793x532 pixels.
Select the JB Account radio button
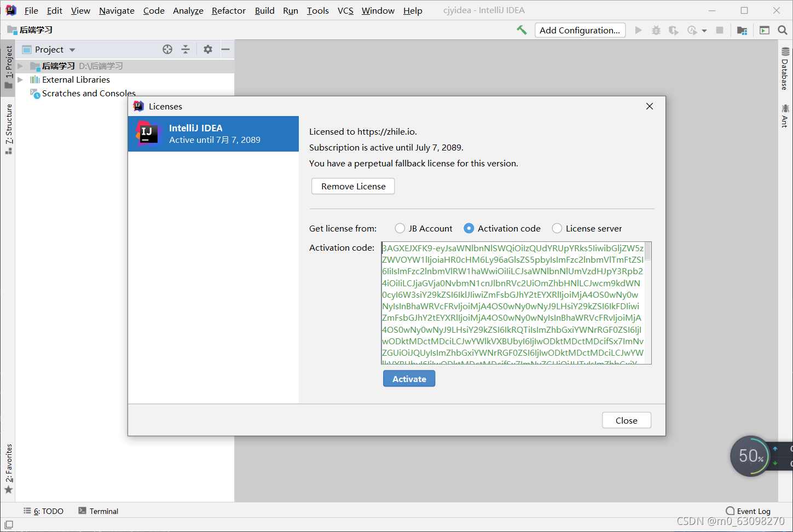click(400, 228)
